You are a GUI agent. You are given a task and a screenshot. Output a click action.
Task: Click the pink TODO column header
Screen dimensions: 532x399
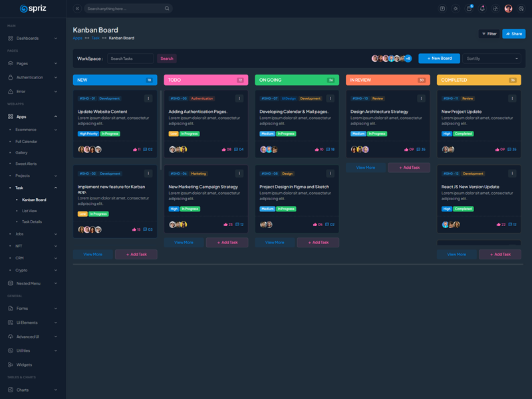point(205,80)
